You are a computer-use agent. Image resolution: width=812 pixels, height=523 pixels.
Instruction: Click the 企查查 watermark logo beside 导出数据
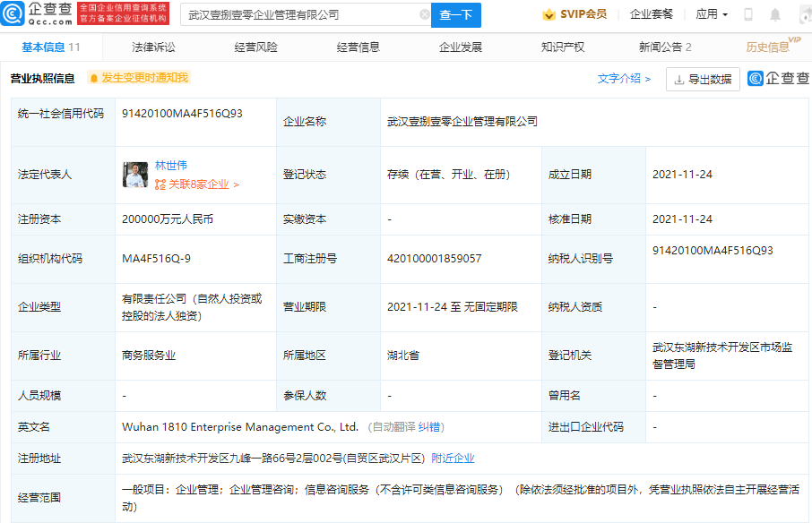coord(777,79)
